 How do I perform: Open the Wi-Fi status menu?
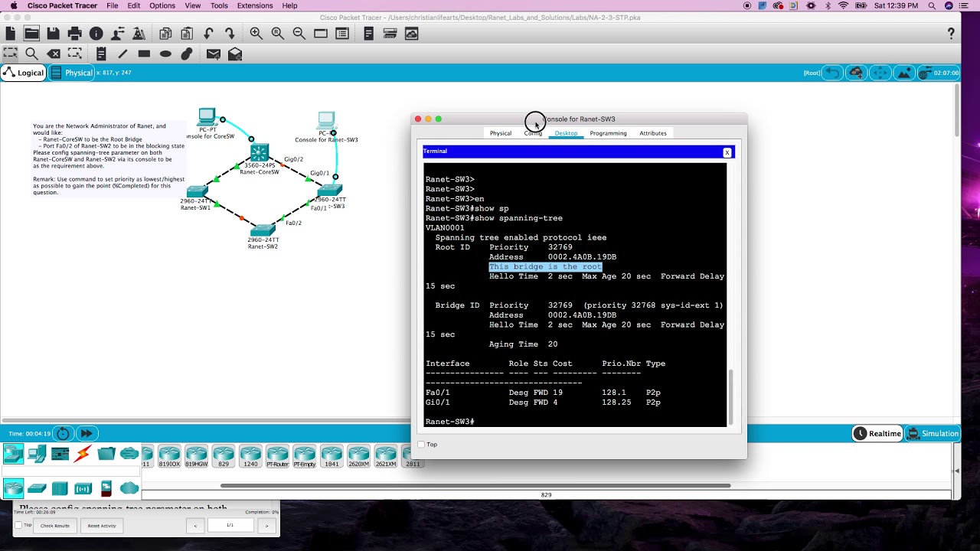[x=844, y=5]
